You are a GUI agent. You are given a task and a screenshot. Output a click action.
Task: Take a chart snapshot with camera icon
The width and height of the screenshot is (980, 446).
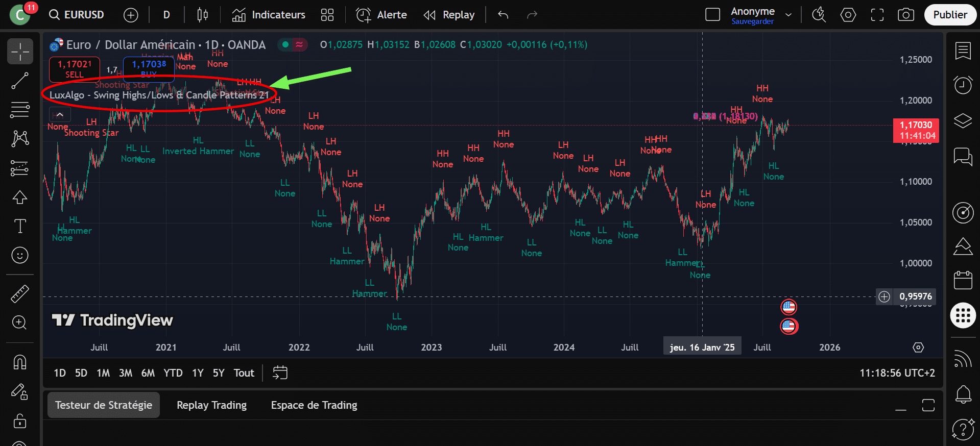[x=905, y=15]
